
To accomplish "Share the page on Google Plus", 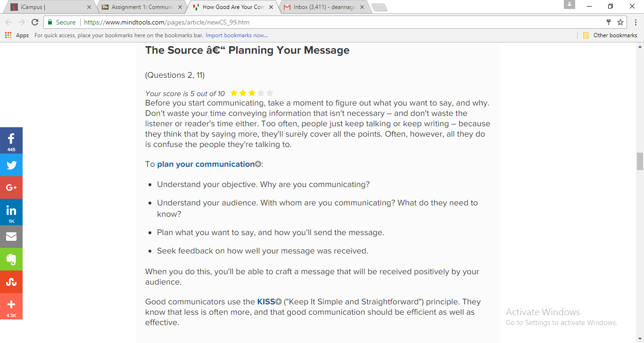I will (11, 188).
